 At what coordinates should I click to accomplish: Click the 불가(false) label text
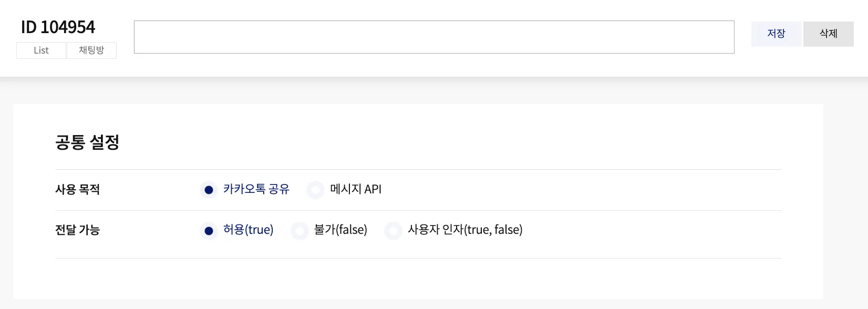340,230
